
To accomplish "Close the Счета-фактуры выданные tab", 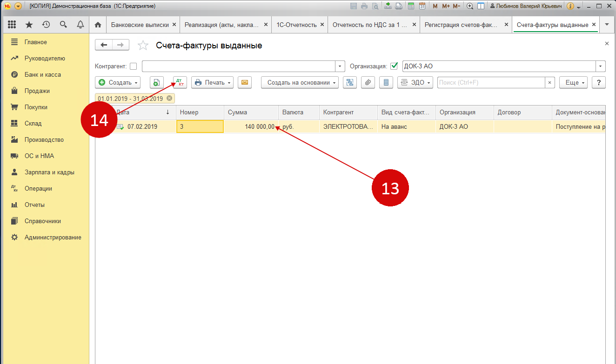I will click(x=594, y=25).
